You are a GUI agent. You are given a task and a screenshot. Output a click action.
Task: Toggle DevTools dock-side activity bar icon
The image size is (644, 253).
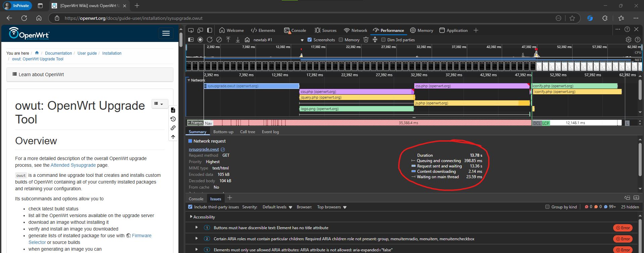click(210, 30)
